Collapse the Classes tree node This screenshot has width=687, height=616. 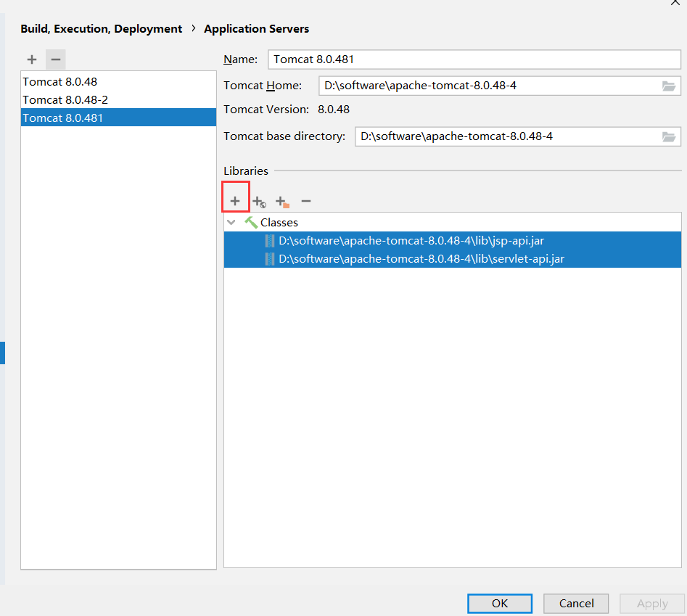[231, 223]
